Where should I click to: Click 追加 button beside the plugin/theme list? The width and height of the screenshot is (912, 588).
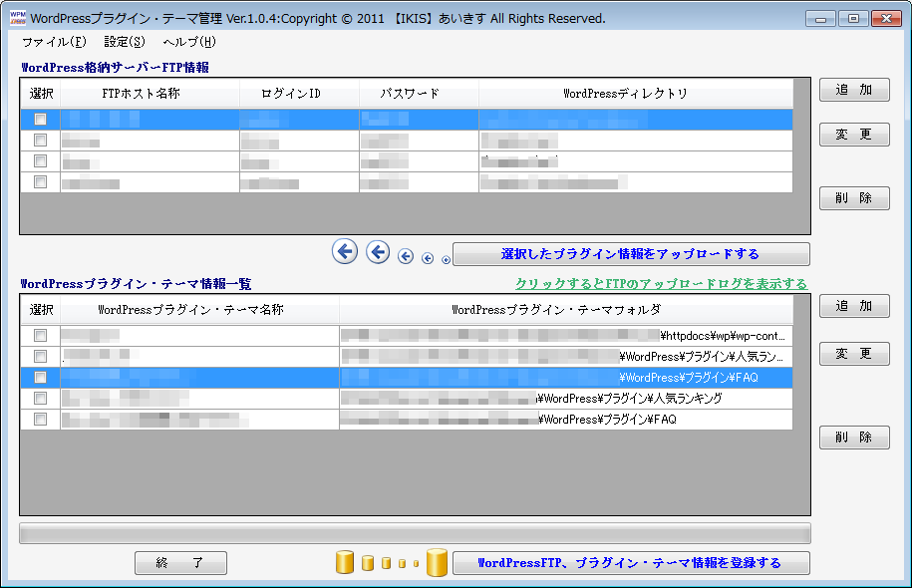coord(854,306)
